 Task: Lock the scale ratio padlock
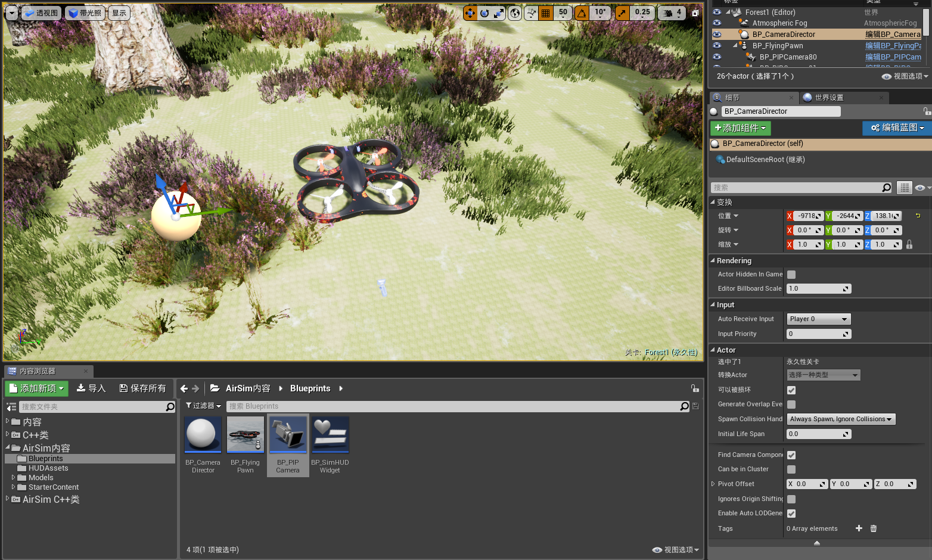pos(909,244)
